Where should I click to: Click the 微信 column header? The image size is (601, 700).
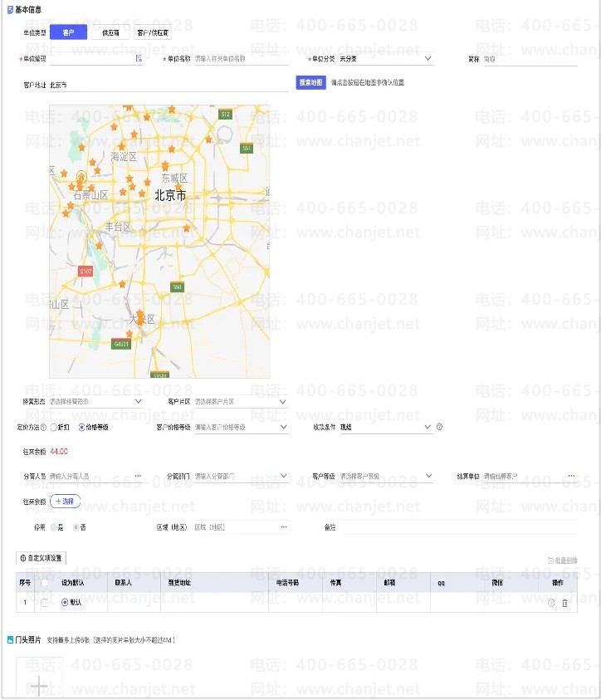point(497,583)
